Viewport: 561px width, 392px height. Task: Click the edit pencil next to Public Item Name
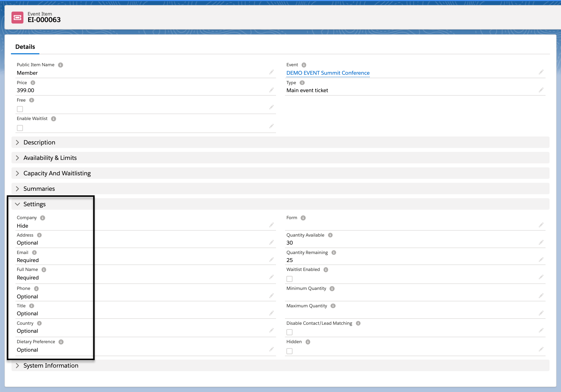271,72
